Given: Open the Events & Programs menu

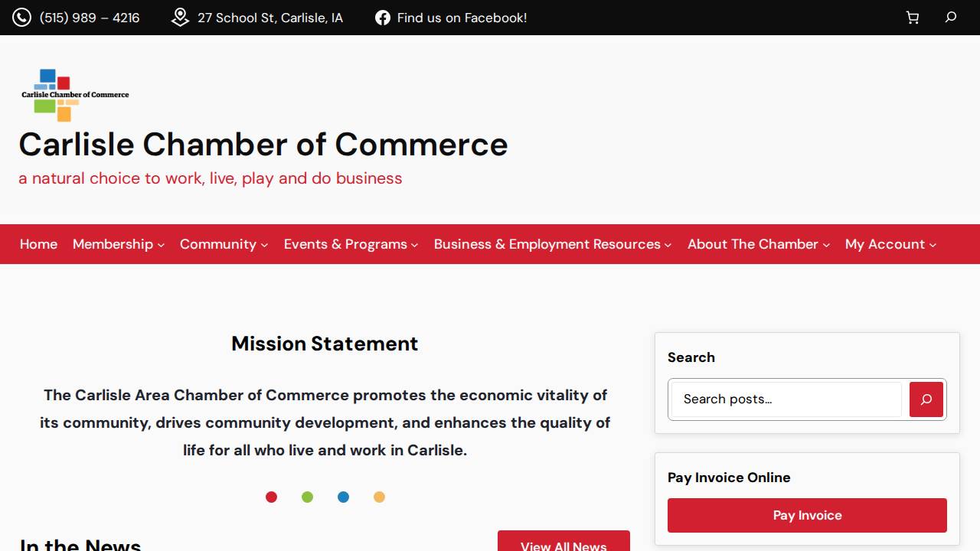Looking at the screenshot, I should [345, 244].
